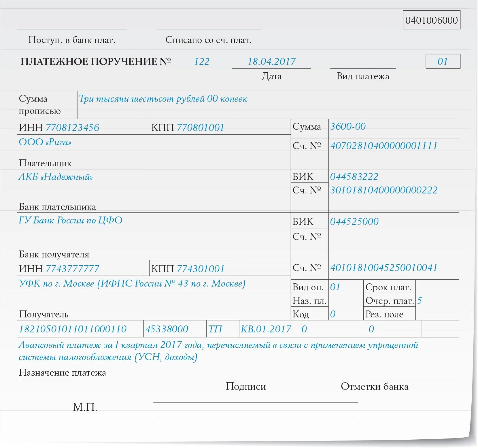The image size is (478, 448).
Task: Select payment order number 122
Action: (202, 61)
